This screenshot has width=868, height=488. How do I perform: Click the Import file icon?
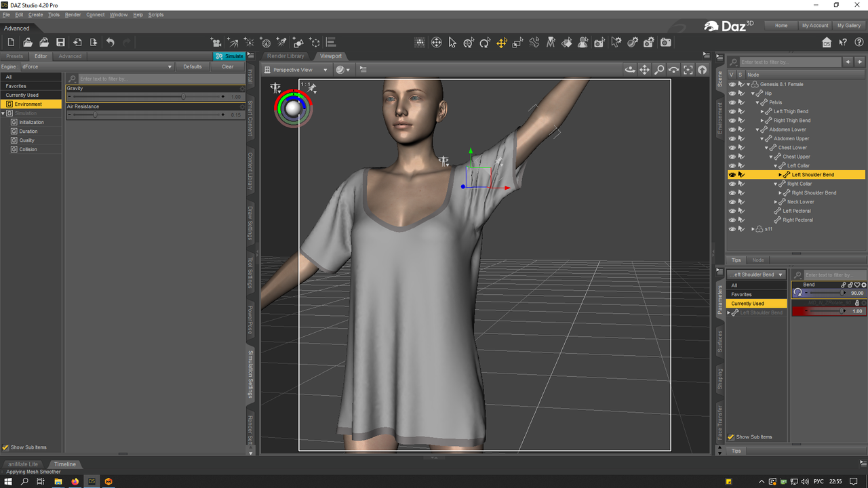(77, 42)
